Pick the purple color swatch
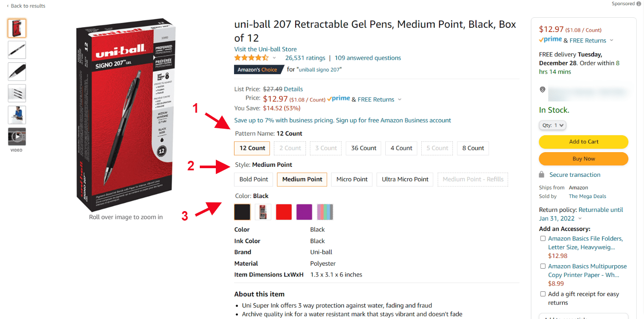Image resolution: width=644 pixels, height=319 pixels. [304, 212]
